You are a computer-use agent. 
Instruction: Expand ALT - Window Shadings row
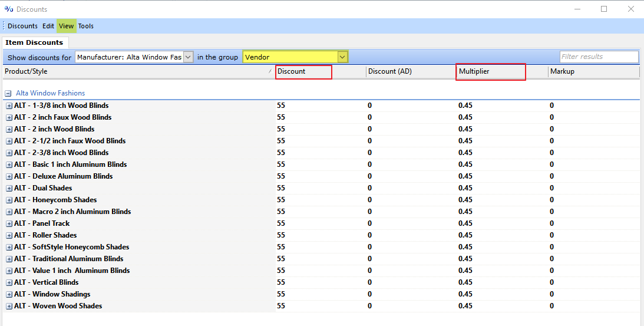pyautogui.click(x=9, y=295)
